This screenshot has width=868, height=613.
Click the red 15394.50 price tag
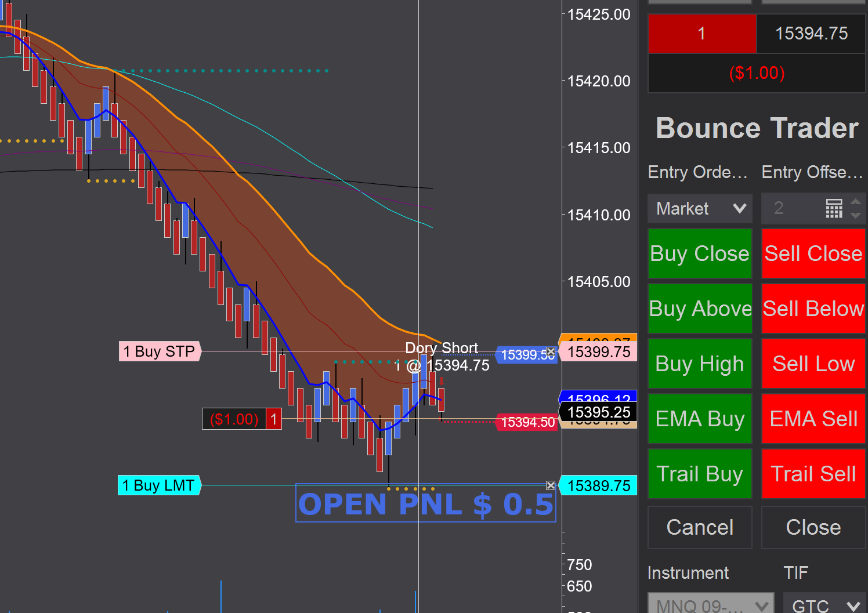(527, 422)
